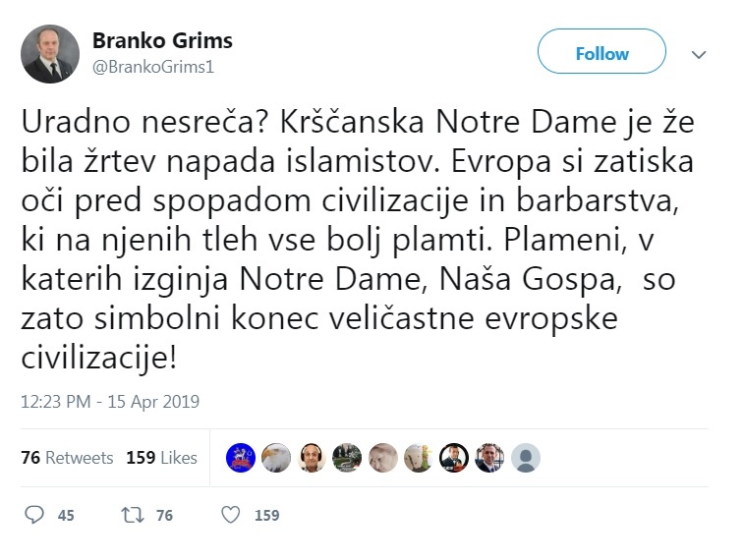Open the 12:23 PM - 15 Apr 2019 timestamp
The width and height of the screenshot is (744, 560).
coord(110,401)
